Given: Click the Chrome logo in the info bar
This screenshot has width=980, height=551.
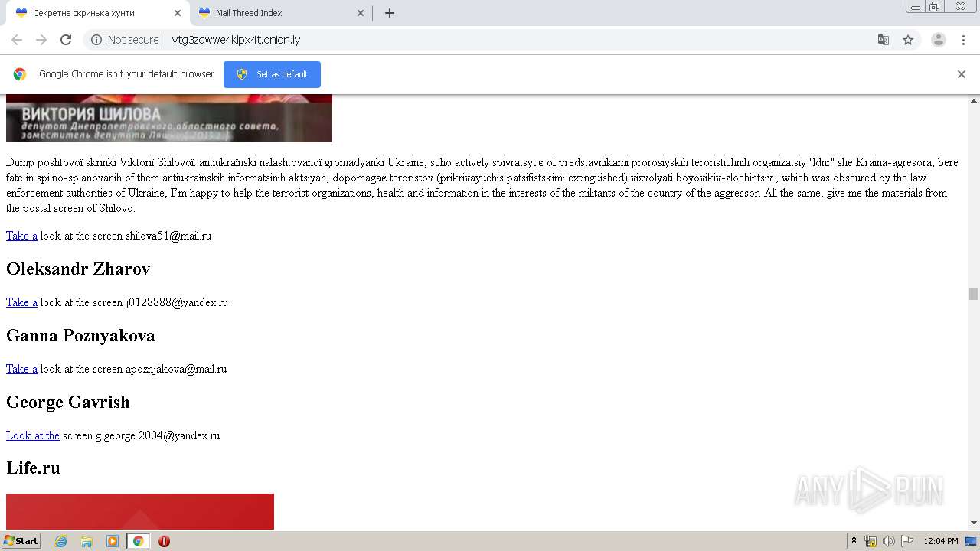Looking at the screenshot, I should click(20, 74).
